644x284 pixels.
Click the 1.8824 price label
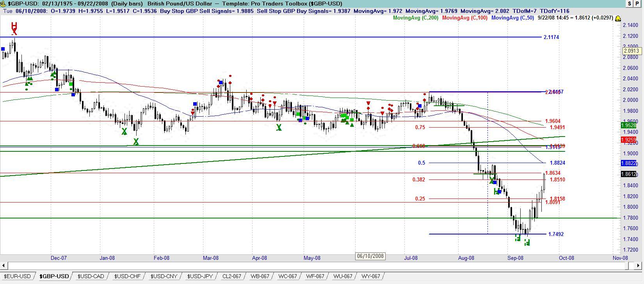pos(557,163)
